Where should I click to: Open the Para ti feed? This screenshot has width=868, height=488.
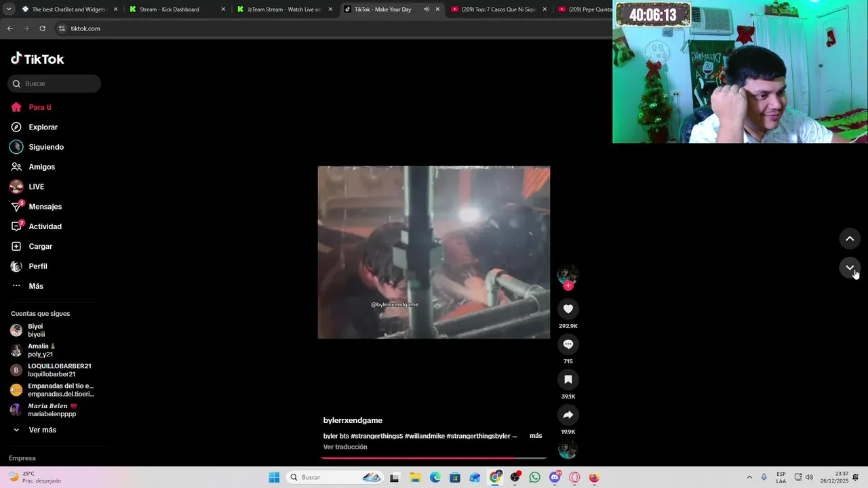click(31, 107)
